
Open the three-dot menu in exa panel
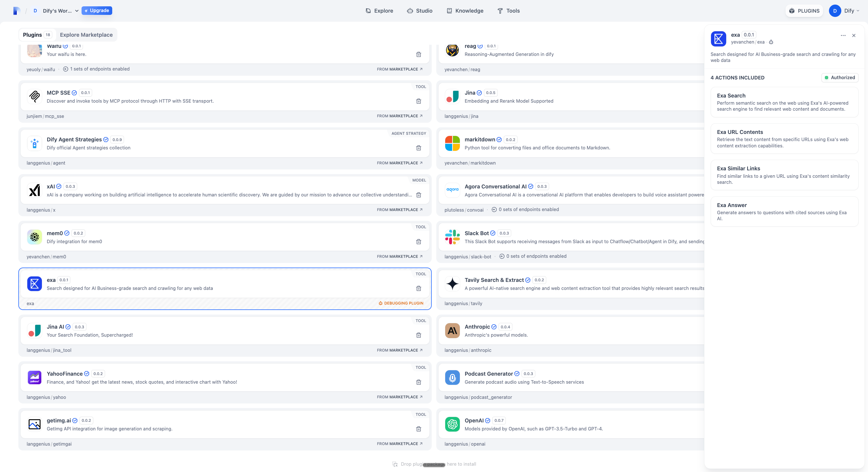(843, 35)
